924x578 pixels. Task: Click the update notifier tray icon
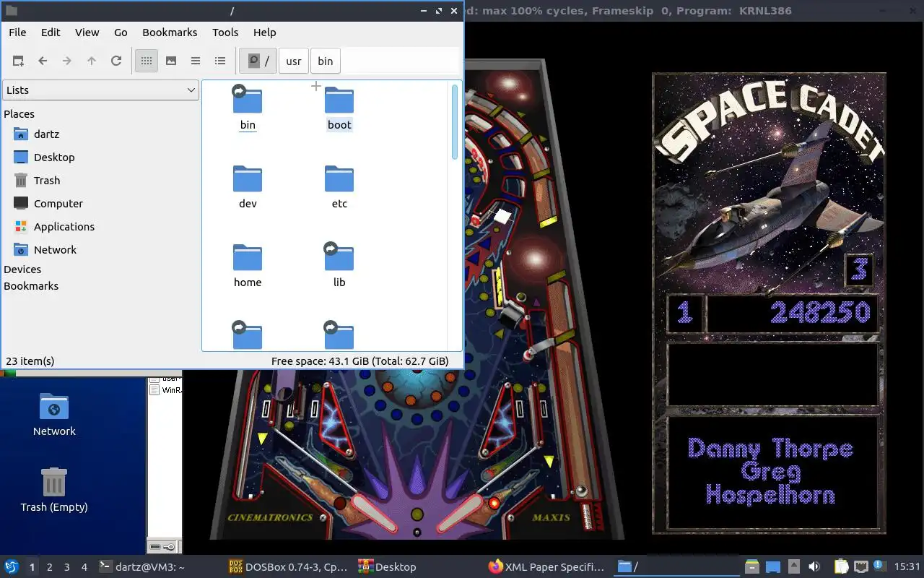point(880,566)
